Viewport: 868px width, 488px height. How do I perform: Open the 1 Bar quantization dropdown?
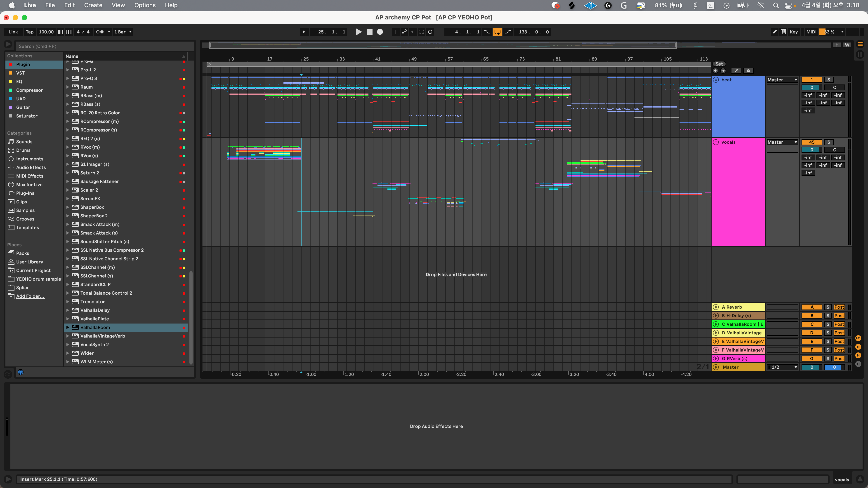[x=123, y=32]
